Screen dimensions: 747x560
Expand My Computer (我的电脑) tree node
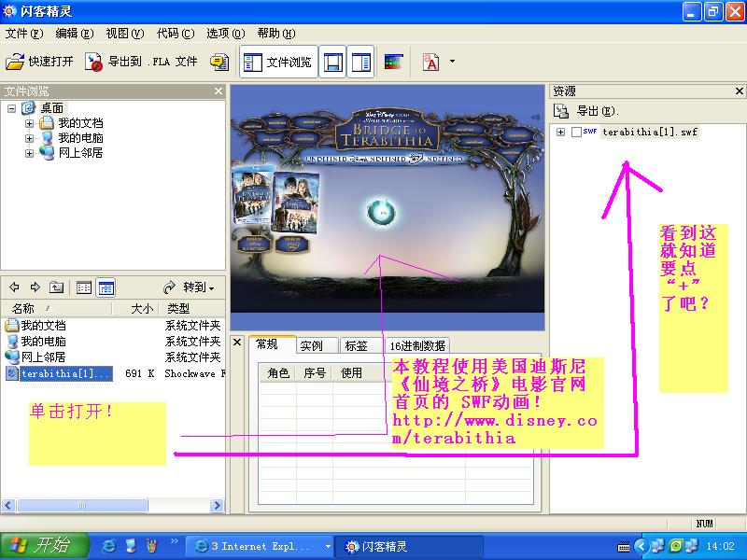click(30, 138)
